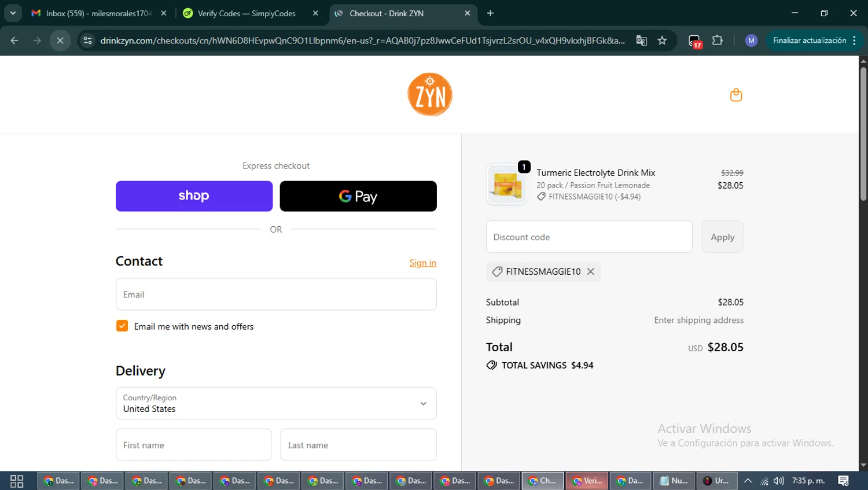The image size is (868, 490).
Task: Open the shopping bag cart icon
Action: pos(735,94)
